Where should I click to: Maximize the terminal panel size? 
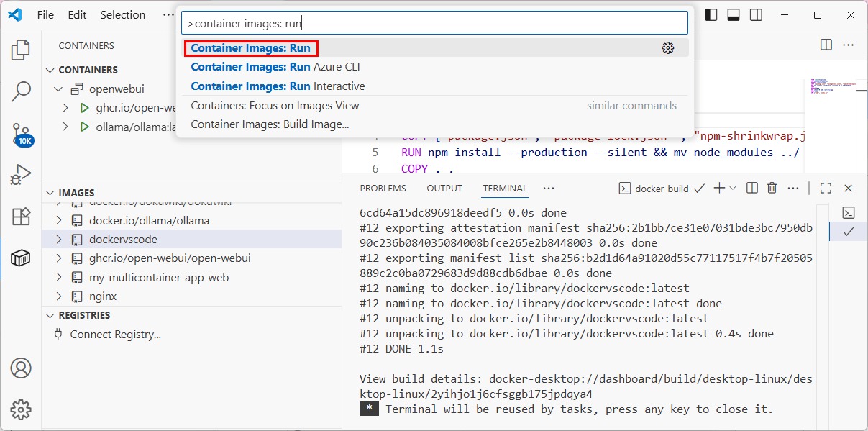click(826, 189)
